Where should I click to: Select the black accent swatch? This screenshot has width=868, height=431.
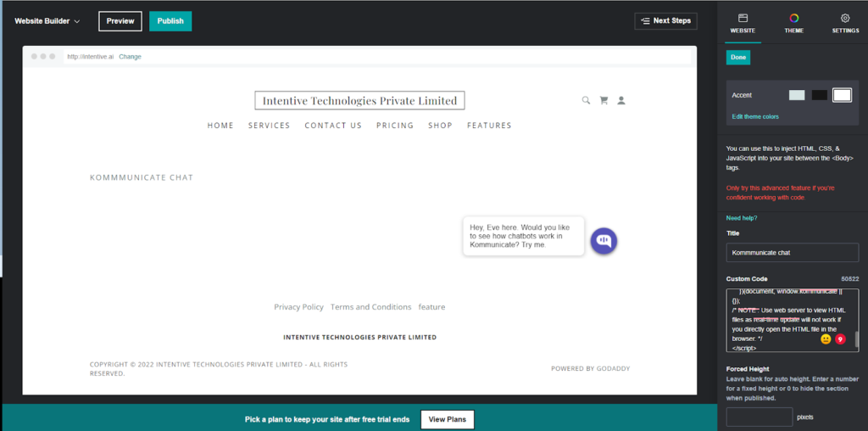[x=820, y=95]
